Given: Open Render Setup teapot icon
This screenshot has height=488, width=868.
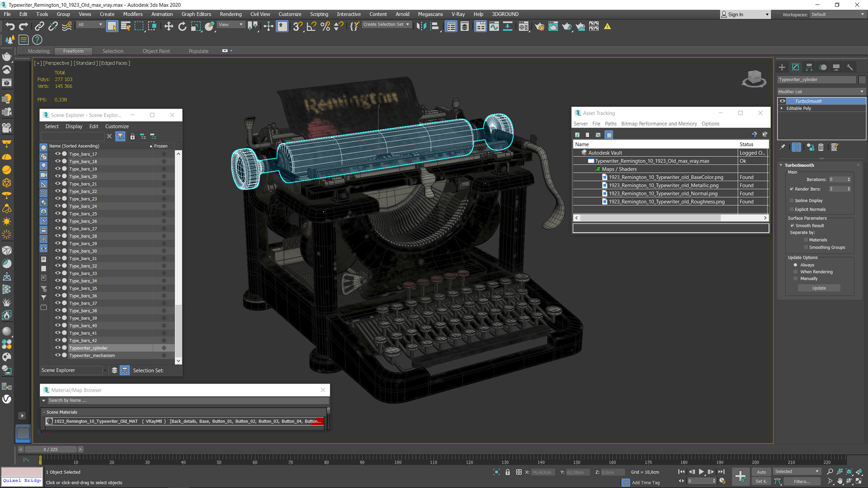Looking at the screenshot, I should [539, 27].
